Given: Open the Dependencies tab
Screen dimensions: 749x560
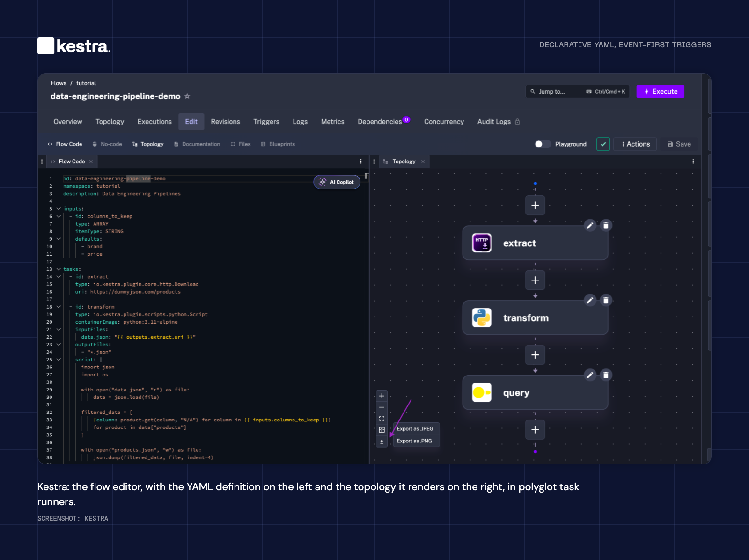Looking at the screenshot, I should (x=384, y=122).
